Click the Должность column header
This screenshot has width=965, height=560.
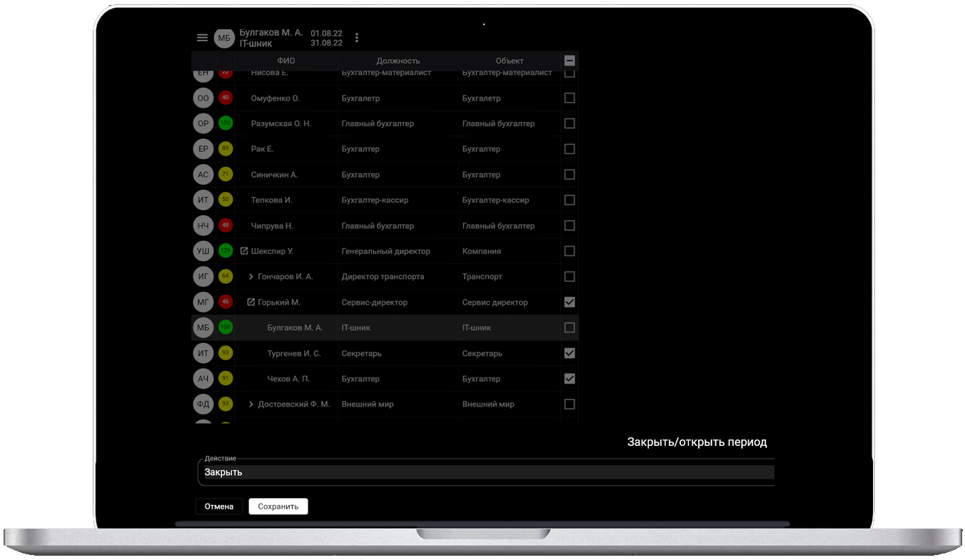pos(398,61)
